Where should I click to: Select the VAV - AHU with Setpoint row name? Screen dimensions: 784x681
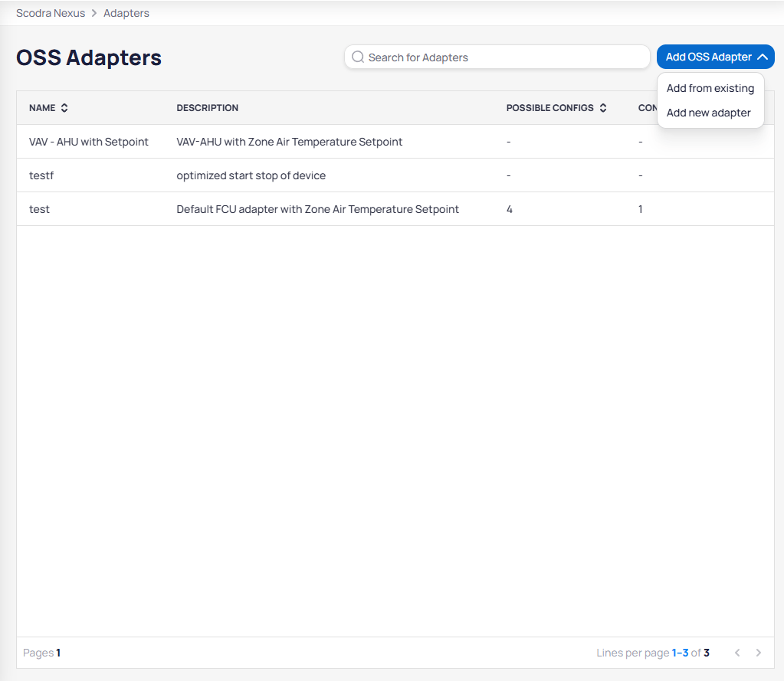pyautogui.click(x=88, y=142)
